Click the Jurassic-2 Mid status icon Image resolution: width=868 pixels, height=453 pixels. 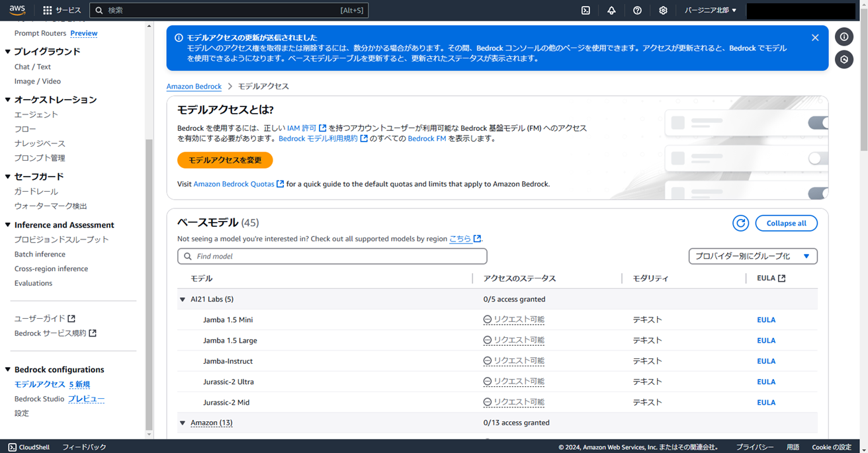coord(487,401)
